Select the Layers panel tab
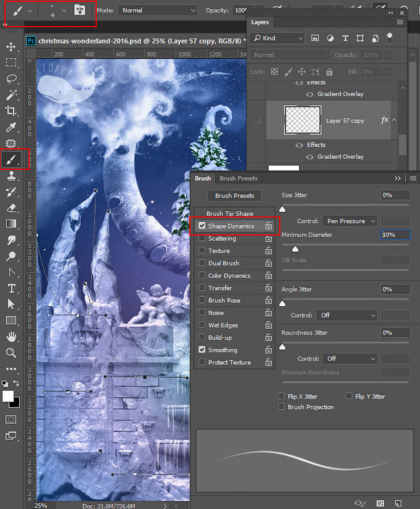Viewport: 420px width, 509px height. point(260,23)
